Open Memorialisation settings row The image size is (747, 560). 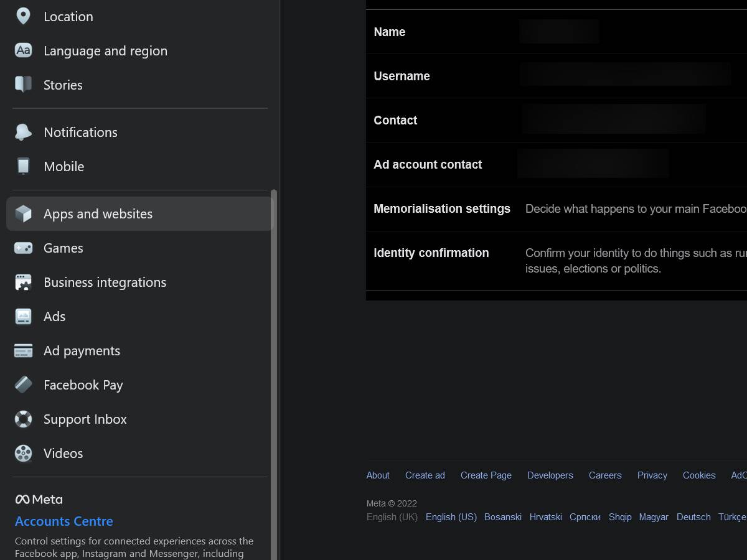442,208
